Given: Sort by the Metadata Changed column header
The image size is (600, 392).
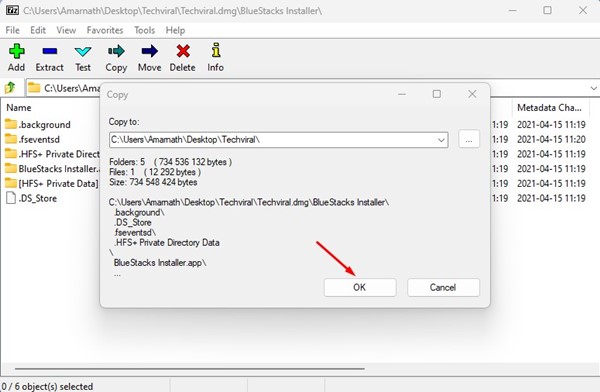Looking at the screenshot, I should [549, 108].
